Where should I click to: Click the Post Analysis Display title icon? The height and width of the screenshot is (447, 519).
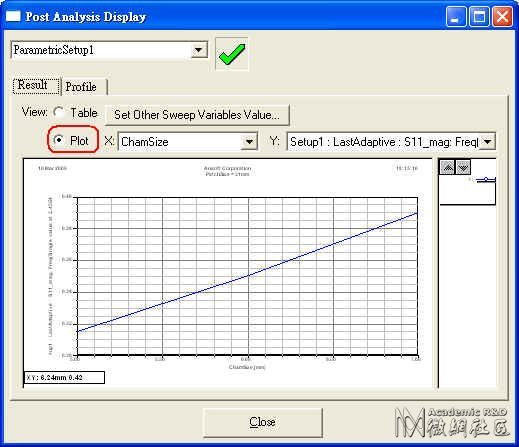click(x=13, y=16)
